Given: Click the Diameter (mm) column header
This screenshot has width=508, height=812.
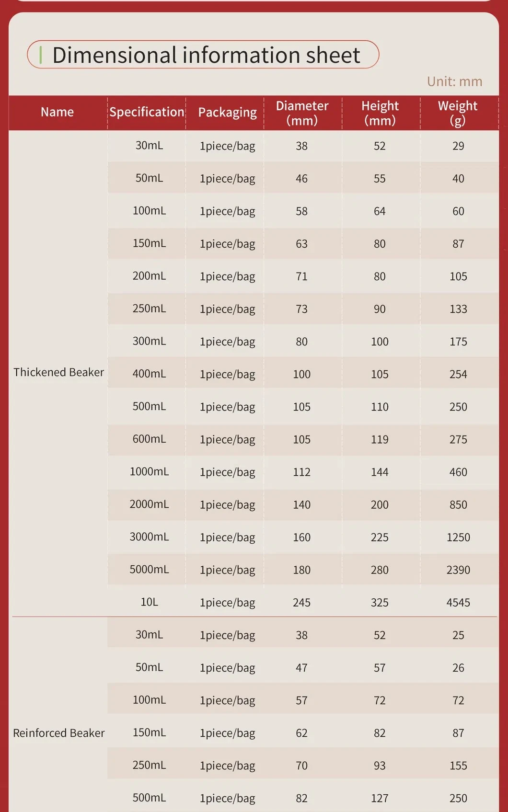Looking at the screenshot, I should click(302, 113).
